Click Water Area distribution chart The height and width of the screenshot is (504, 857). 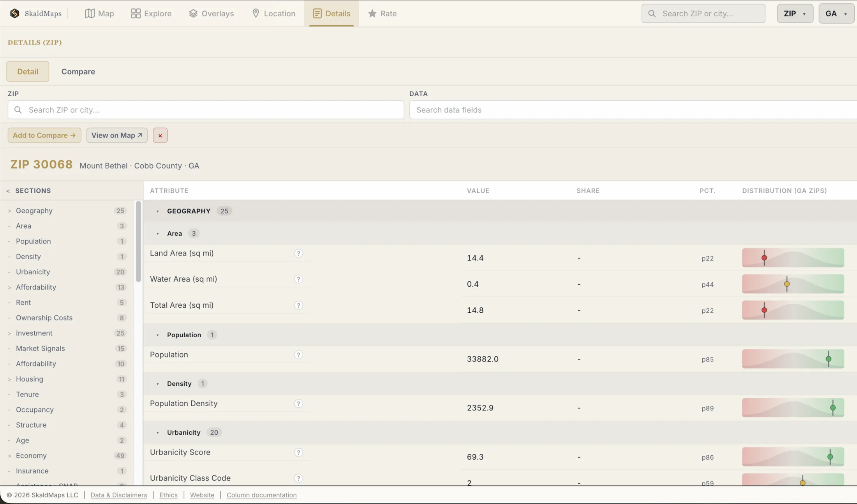tap(793, 284)
